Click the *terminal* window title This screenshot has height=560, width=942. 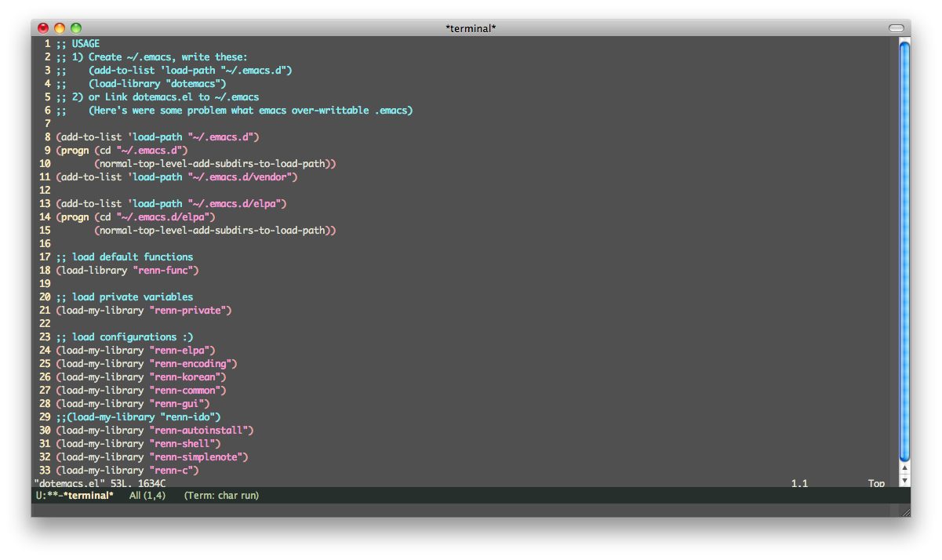pyautogui.click(x=471, y=27)
